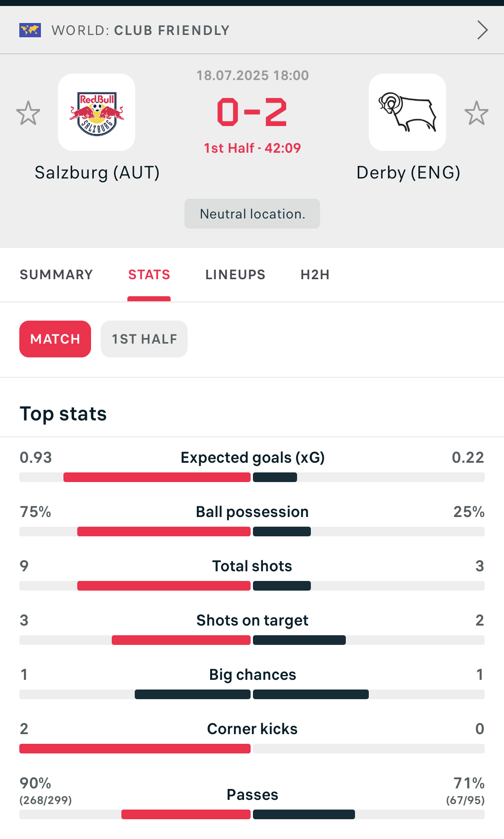Tap the Salzburg (AUT) team name
The image size is (504, 839).
[x=97, y=172]
